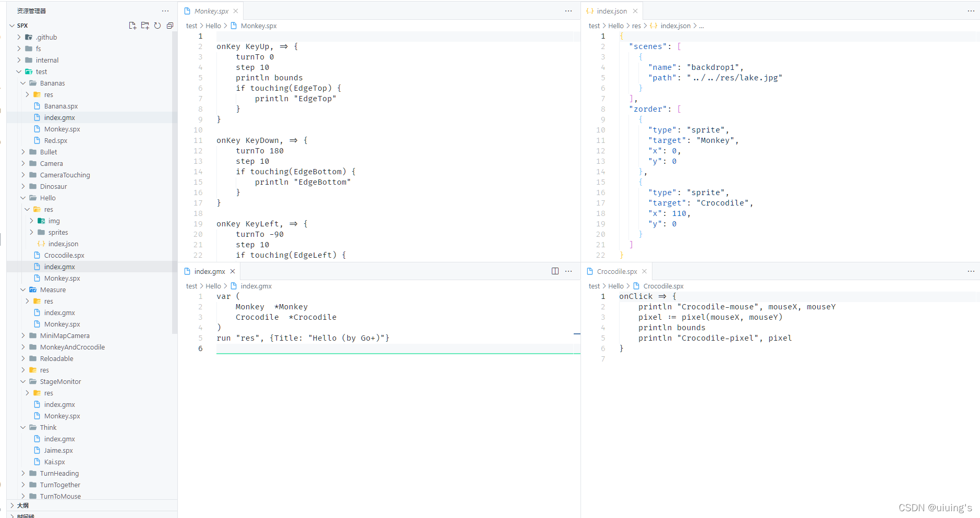Open Crocodile.spx in explorer tree
The height and width of the screenshot is (518, 980).
pos(64,255)
